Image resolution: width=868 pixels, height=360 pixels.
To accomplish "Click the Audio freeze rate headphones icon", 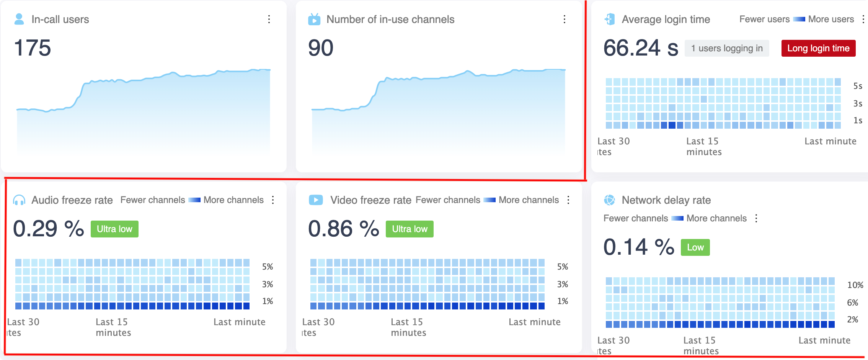I will click(x=19, y=200).
